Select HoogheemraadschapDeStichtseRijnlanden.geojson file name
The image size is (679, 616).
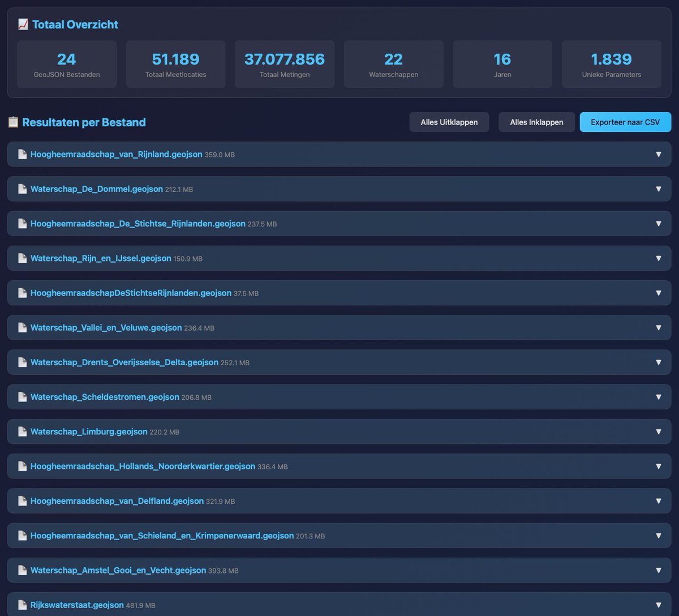click(131, 293)
